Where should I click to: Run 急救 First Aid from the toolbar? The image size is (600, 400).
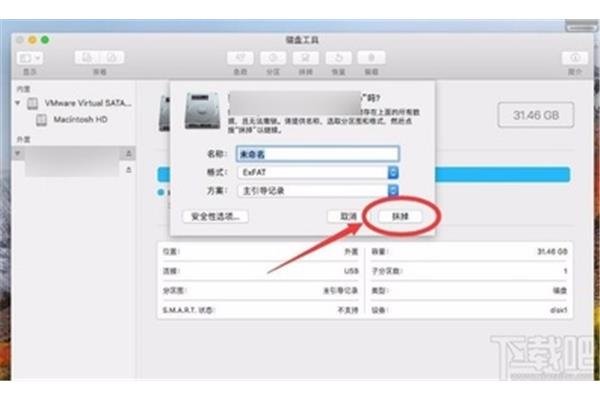click(x=240, y=58)
